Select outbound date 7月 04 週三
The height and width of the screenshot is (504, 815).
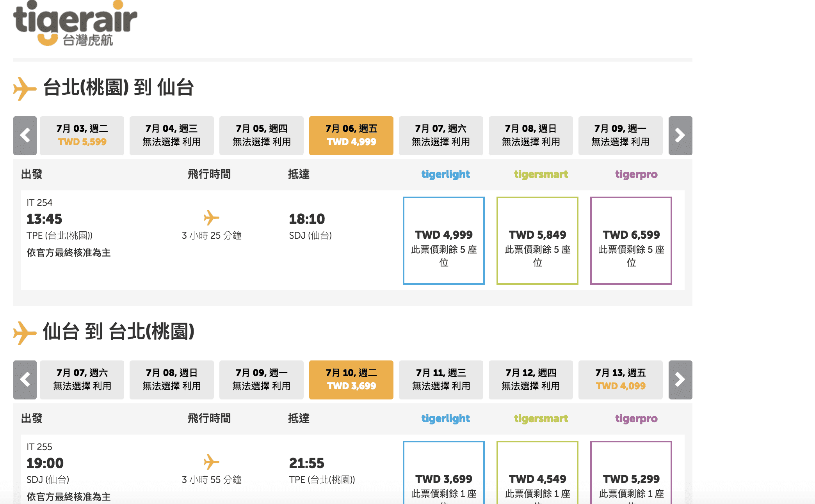click(172, 136)
